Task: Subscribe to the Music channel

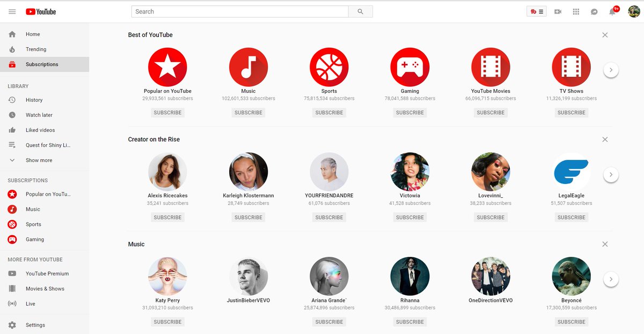Action: tap(248, 113)
